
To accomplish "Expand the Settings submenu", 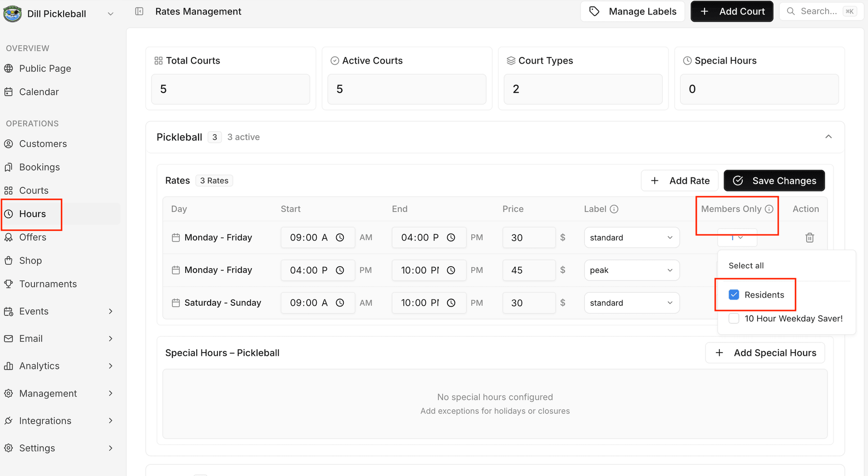I will point(110,448).
